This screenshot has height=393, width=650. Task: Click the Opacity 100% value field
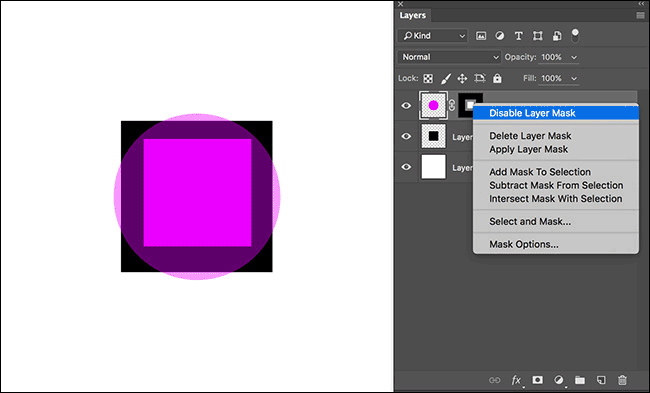tap(551, 57)
